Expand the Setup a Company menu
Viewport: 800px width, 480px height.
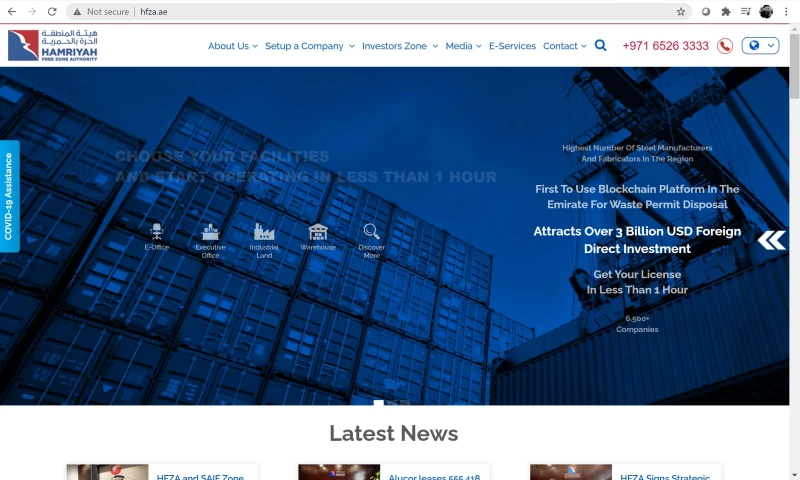[309, 46]
